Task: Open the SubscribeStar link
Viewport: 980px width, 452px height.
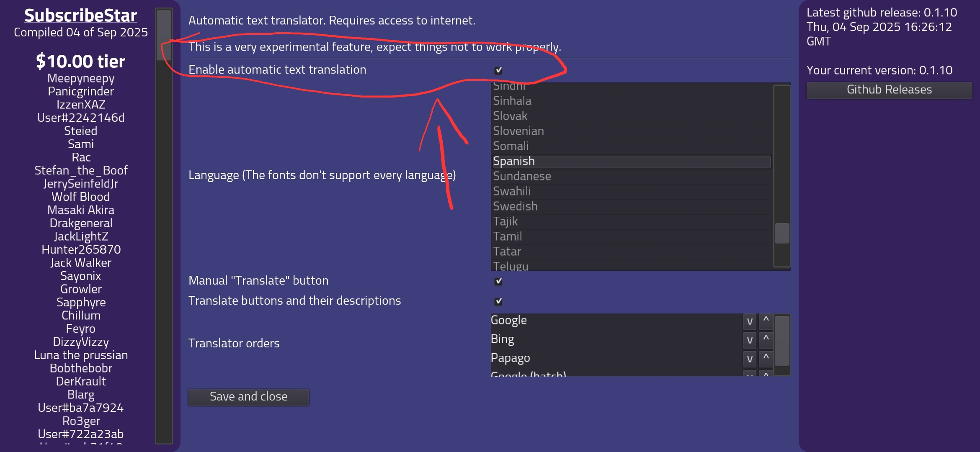Action: (81, 15)
